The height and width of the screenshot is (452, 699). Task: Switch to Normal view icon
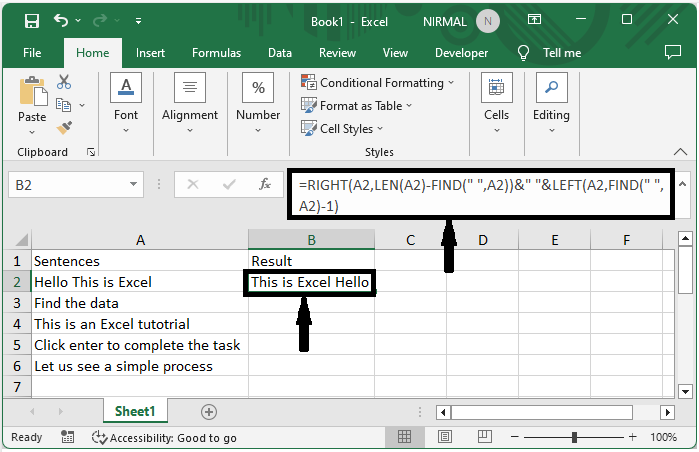tap(404, 437)
